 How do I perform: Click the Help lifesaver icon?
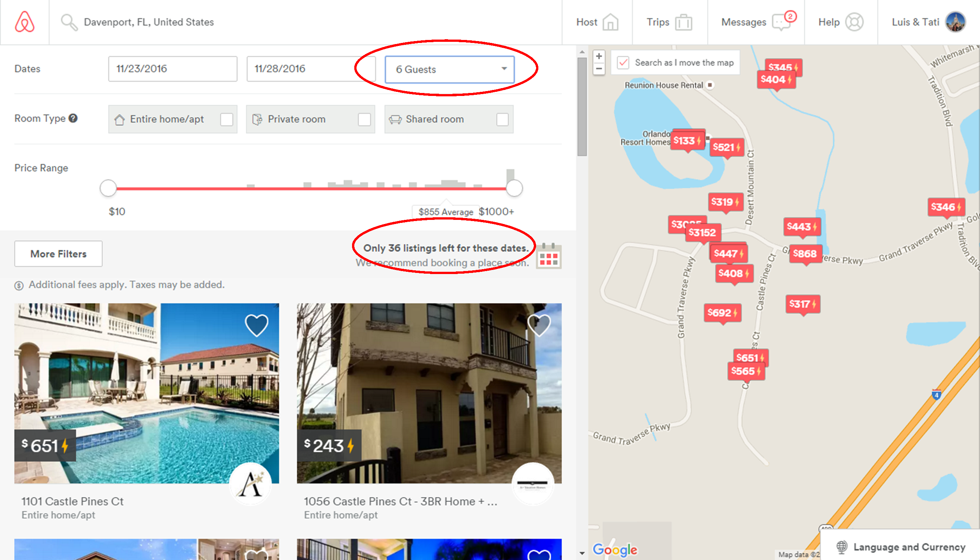pos(854,22)
